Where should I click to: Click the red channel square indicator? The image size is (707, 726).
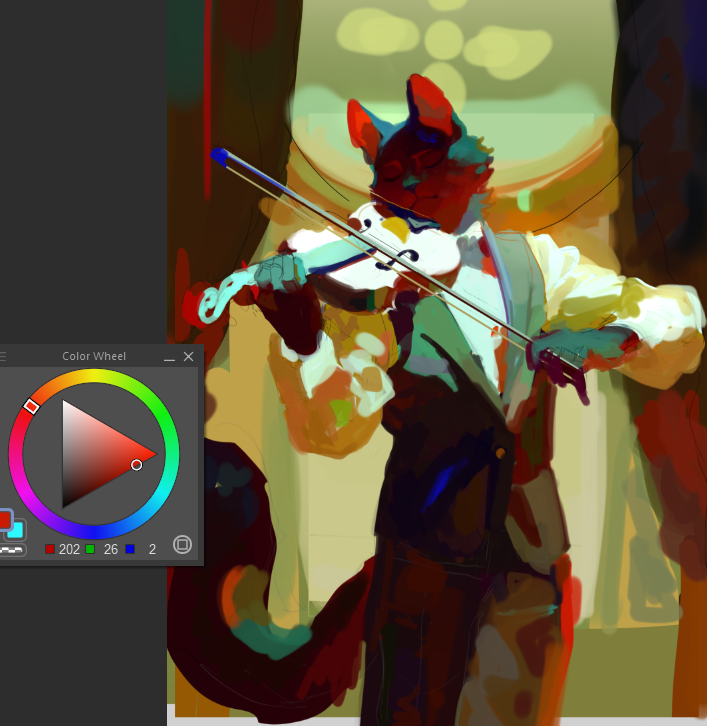[x=50, y=549]
